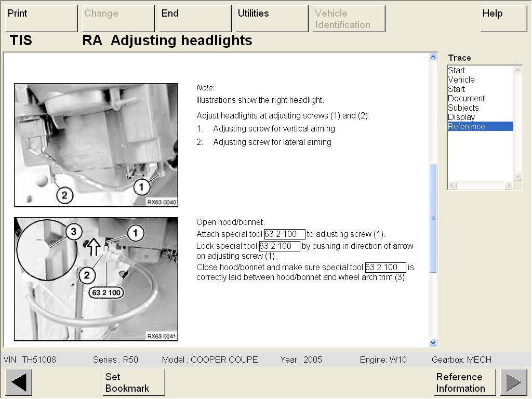
Task: Click document scrollbar down arrow
Action: [x=433, y=342]
